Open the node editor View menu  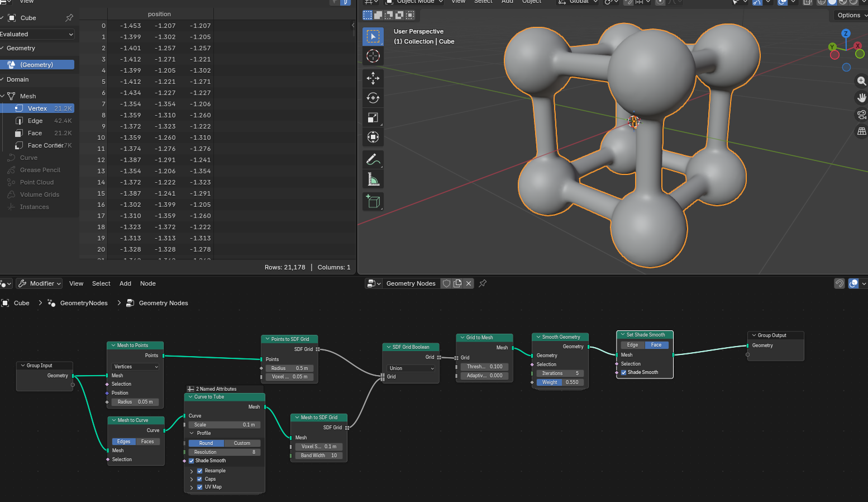point(76,283)
